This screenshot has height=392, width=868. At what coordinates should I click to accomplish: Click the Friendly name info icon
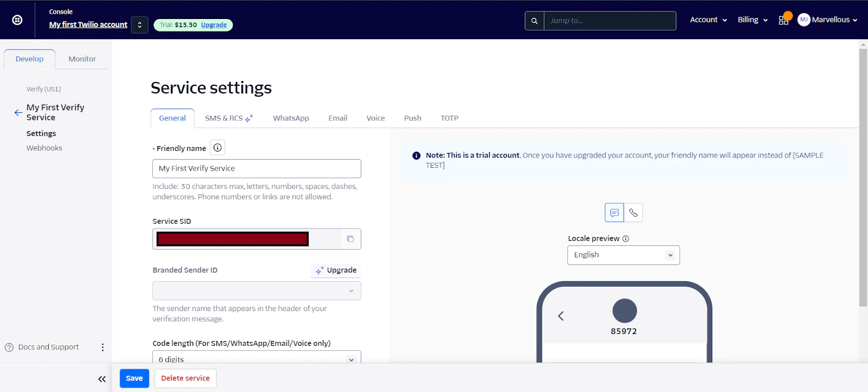pyautogui.click(x=218, y=148)
